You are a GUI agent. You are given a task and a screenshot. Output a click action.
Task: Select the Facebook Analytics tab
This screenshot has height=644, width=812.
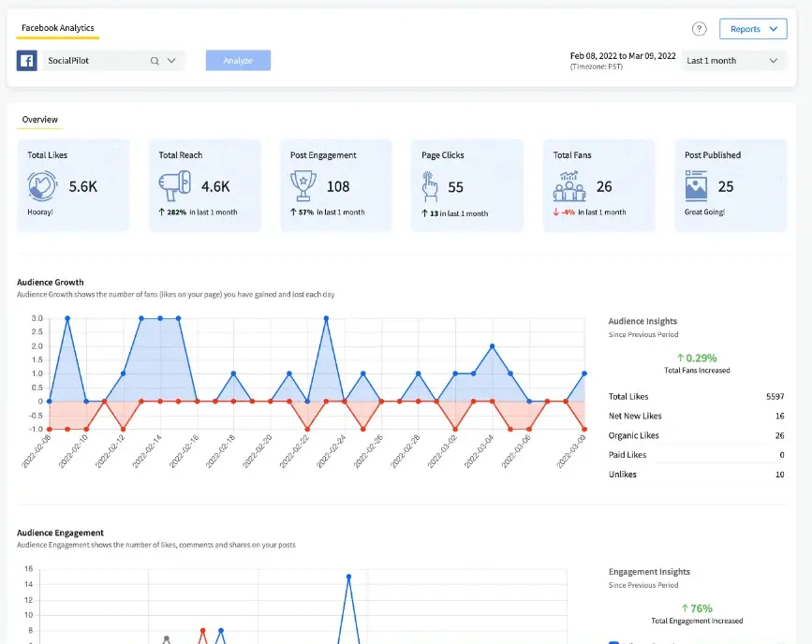point(57,28)
